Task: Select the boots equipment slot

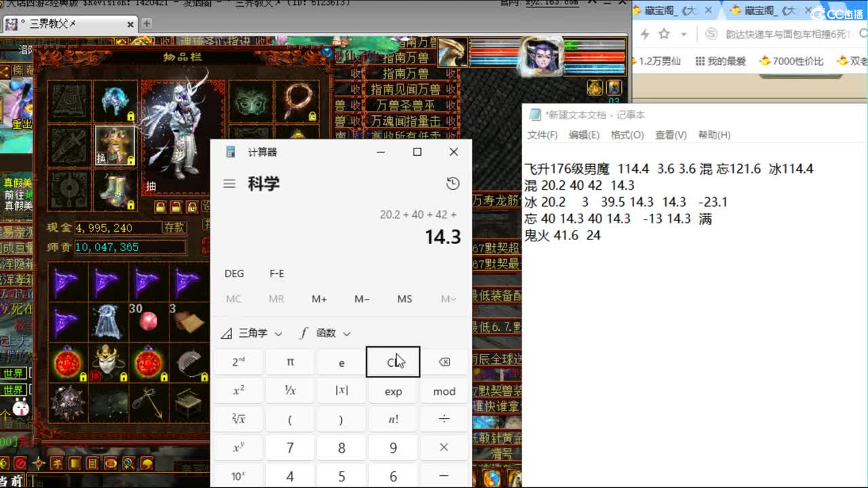Action: [115, 190]
